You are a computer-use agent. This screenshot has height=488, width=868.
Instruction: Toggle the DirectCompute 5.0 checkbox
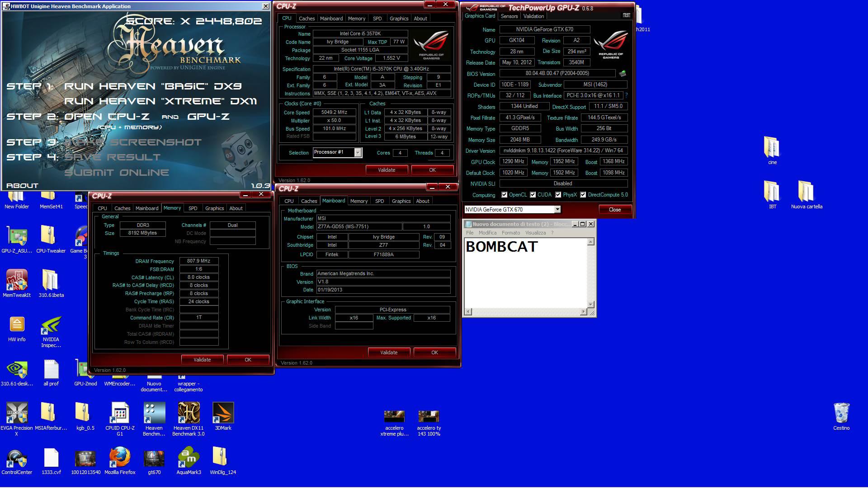[583, 195]
